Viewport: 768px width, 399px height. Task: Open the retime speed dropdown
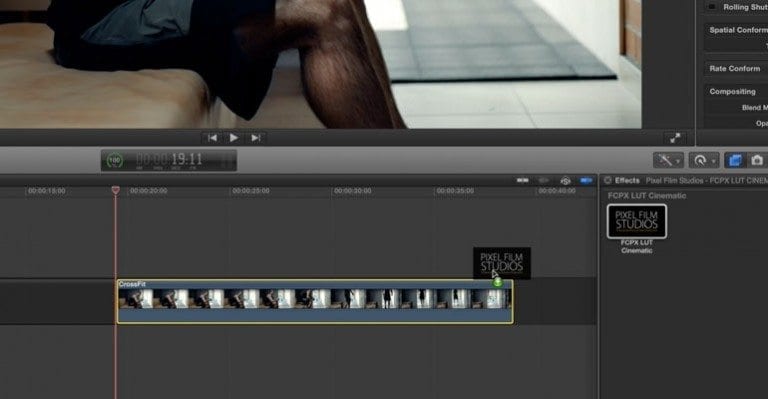point(704,160)
